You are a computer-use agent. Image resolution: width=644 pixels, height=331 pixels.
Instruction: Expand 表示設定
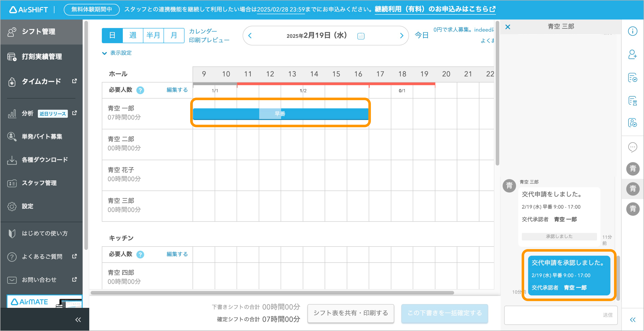(x=117, y=53)
